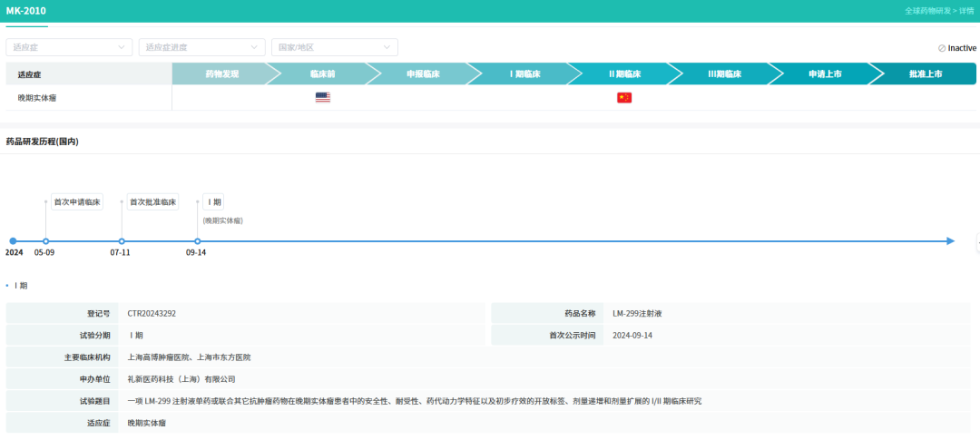Click the 晚期实体瘤 indication row

click(x=44, y=97)
